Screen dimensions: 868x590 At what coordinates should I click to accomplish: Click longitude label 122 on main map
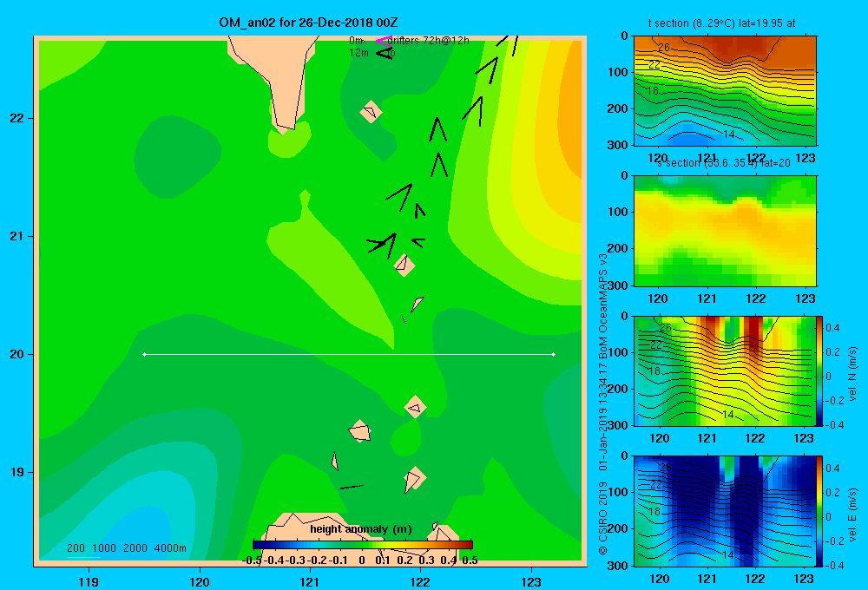point(421,581)
